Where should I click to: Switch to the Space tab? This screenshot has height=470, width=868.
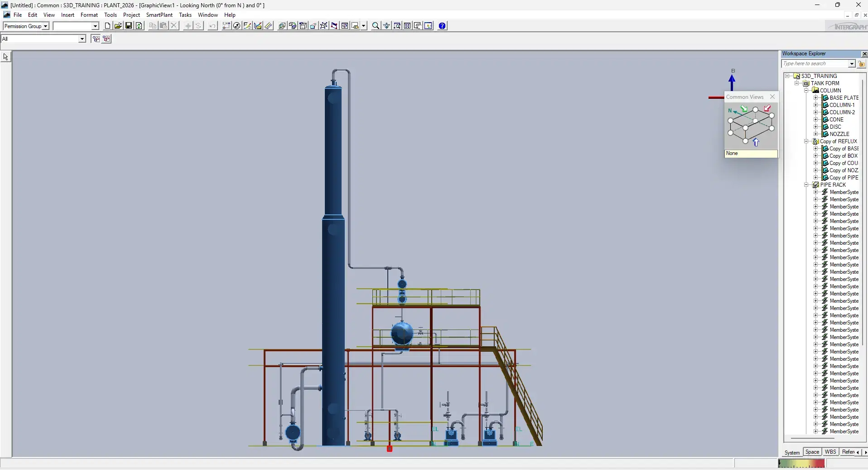[812, 452]
